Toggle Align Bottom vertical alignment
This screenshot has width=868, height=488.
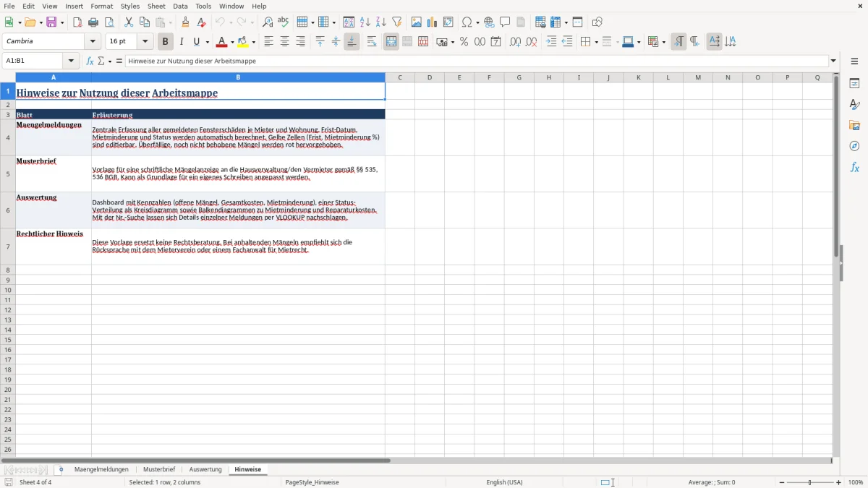[x=352, y=42]
